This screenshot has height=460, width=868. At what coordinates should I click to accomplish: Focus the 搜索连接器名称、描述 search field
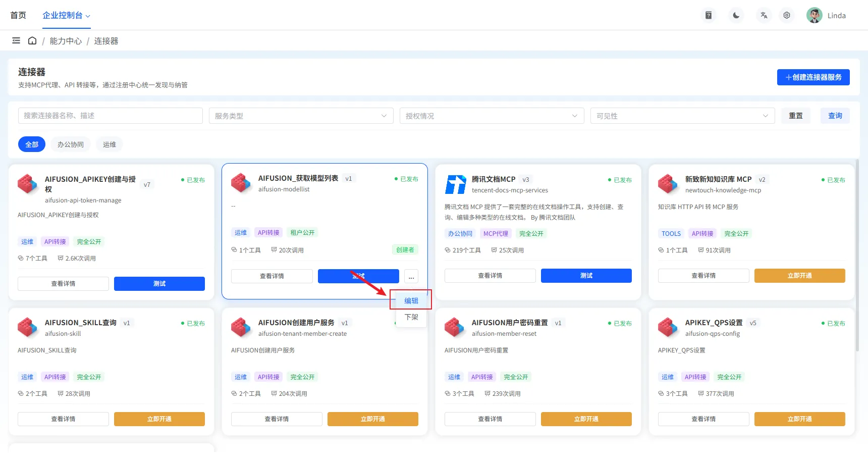pyautogui.click(x=111, y=116)
